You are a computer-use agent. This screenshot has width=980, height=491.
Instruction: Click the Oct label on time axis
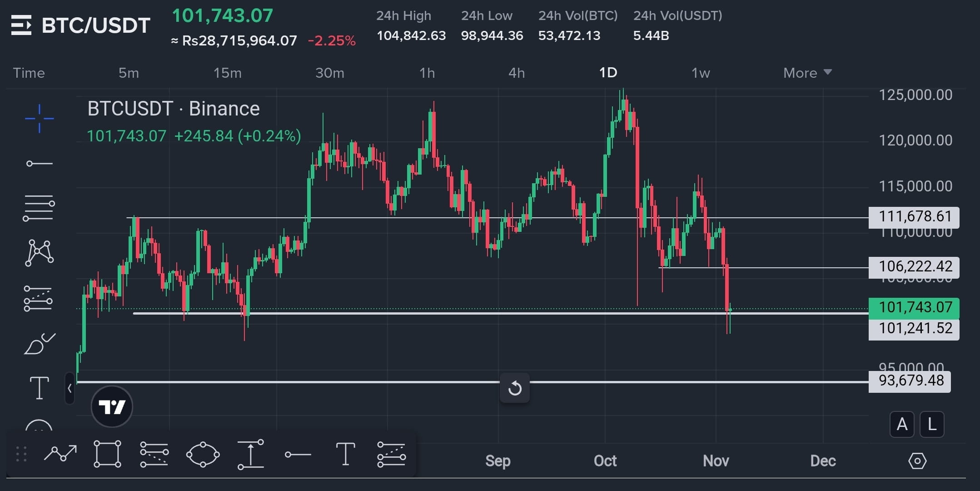(605, 461)
